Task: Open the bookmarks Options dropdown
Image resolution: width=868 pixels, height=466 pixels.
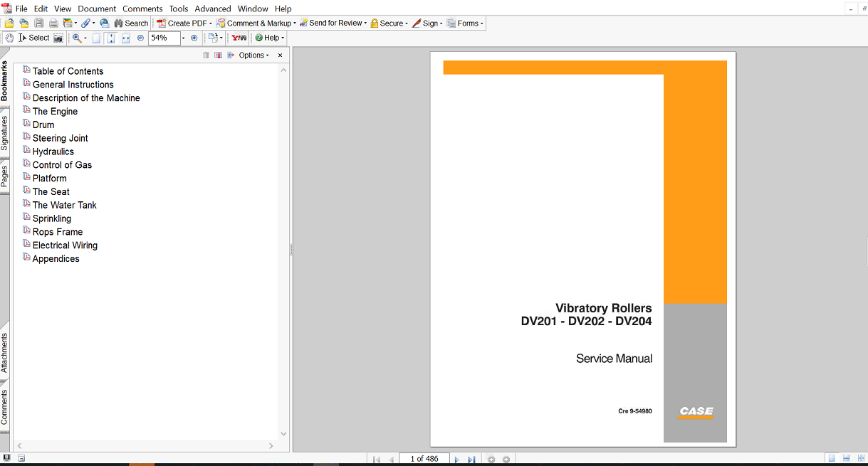Action: click(253, 55)
